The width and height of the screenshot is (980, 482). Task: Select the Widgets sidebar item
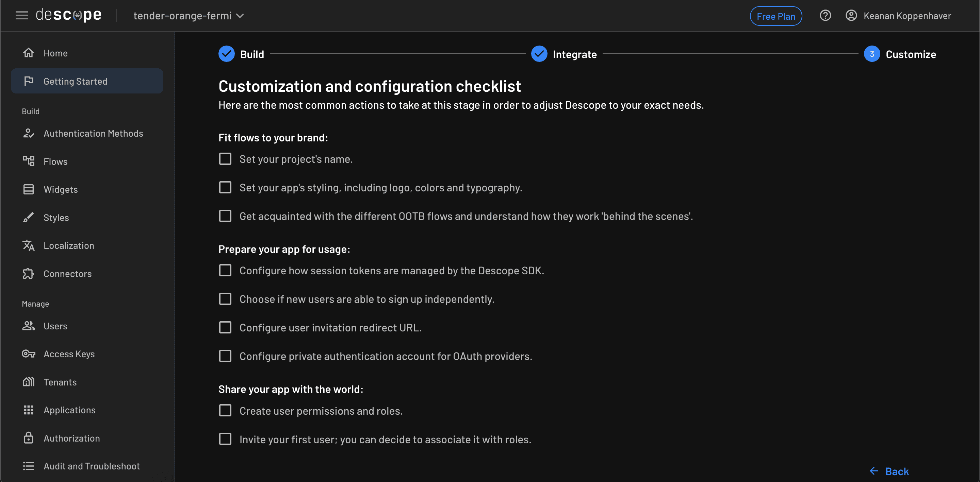(x=61, y=189)
